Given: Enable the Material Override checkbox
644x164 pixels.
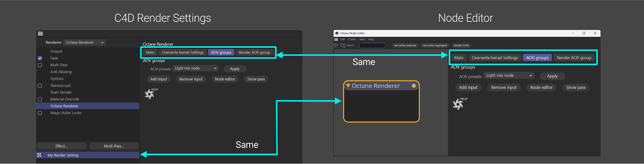Looking at the screenshot, I should click(40, 100).
